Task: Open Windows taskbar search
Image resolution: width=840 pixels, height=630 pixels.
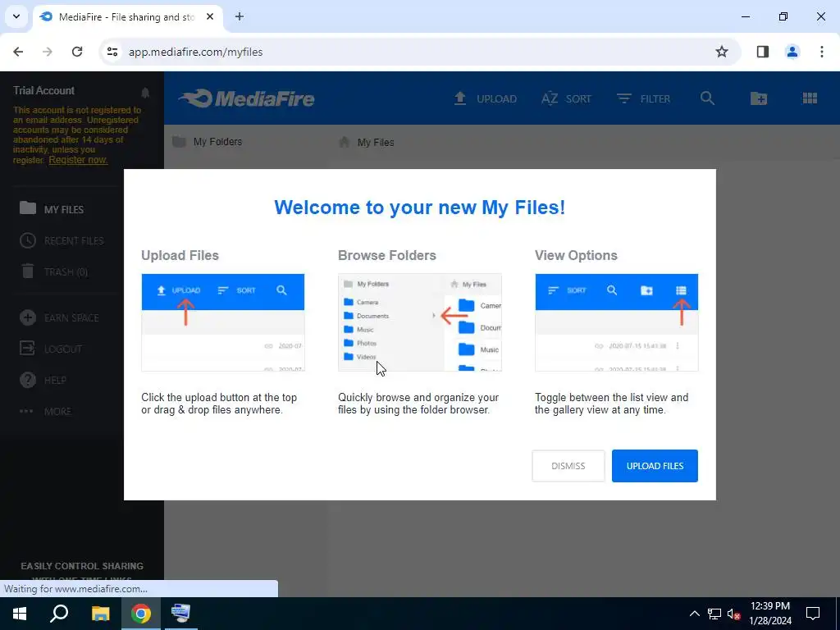Action: point(59,614)
